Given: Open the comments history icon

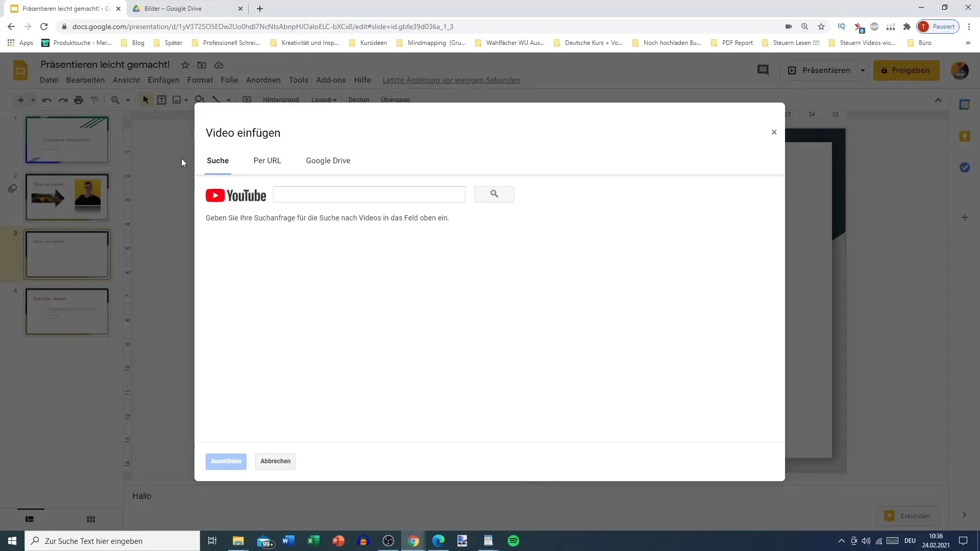Looking at the screenshot, I should [763, 70].
